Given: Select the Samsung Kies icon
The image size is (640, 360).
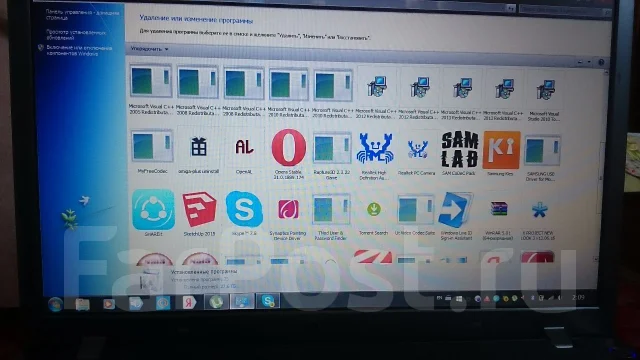Looking at the screenshot, I should coord(501,150).
